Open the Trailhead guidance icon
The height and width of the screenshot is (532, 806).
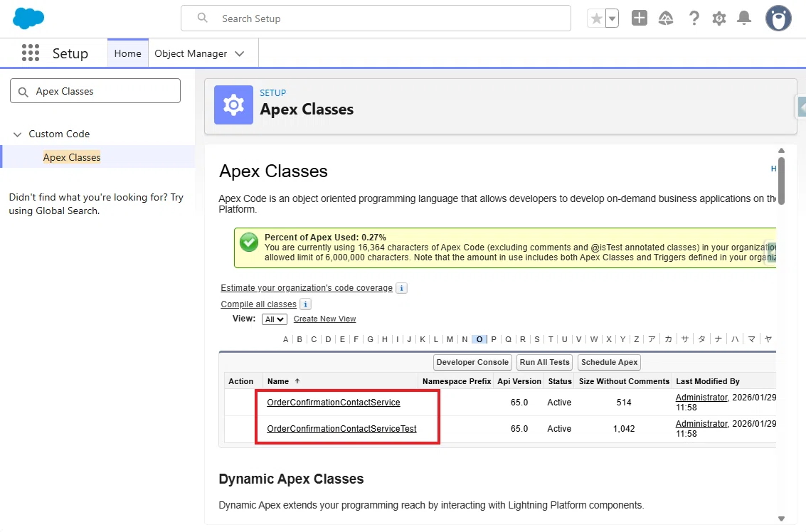pos(666,18)
